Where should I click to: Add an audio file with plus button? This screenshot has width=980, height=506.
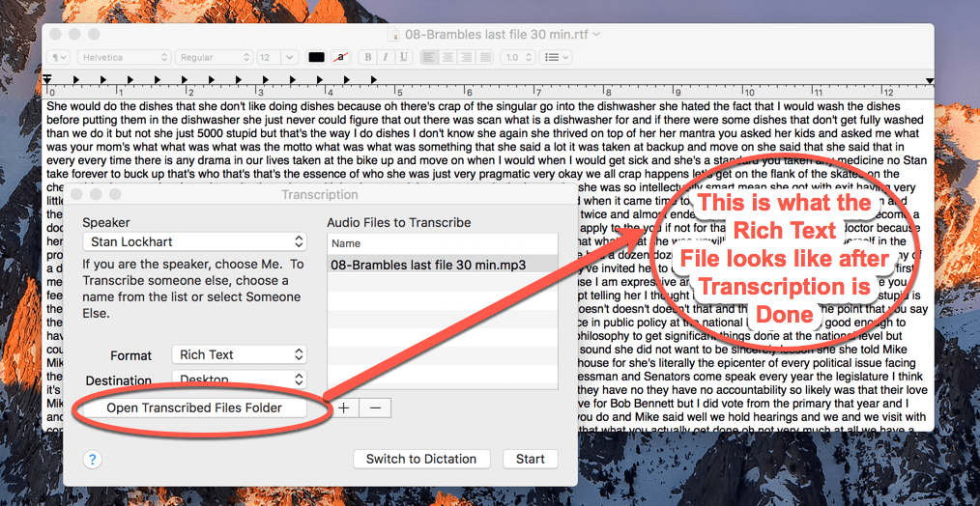point(344,408)
